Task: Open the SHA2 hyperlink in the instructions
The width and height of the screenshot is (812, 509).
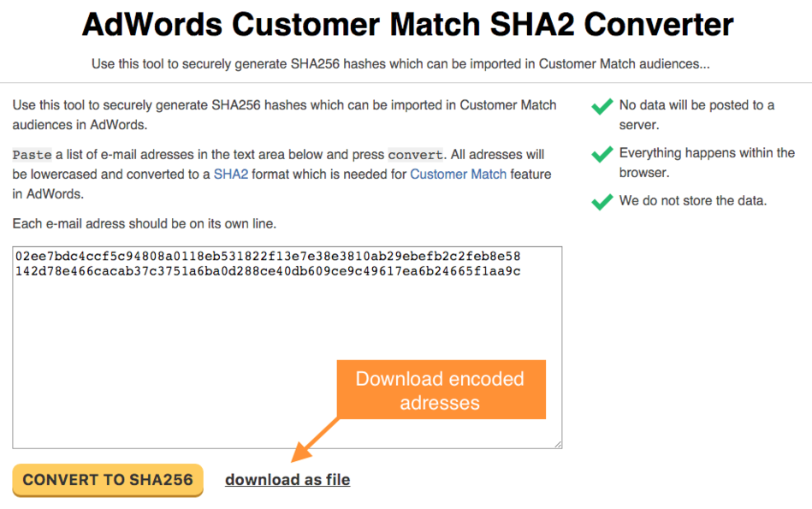Action: point(230,174)
